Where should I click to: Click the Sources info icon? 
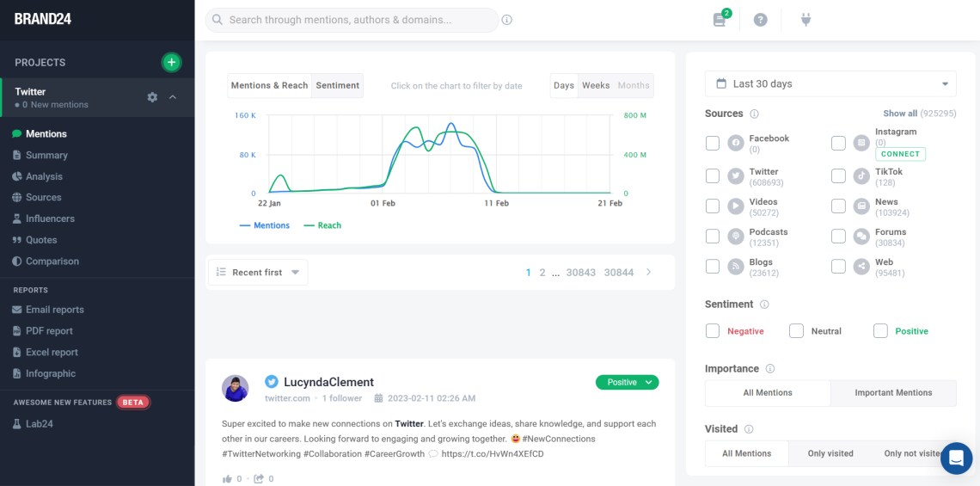coord(754,114)
